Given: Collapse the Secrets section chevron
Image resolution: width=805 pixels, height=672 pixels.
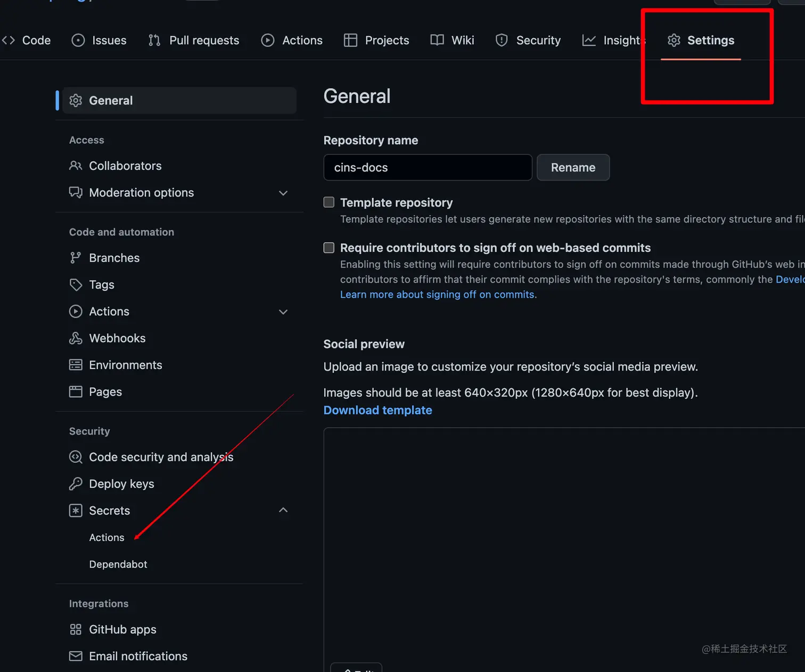Looking at the screenshot, I should (x=283, y=510).
